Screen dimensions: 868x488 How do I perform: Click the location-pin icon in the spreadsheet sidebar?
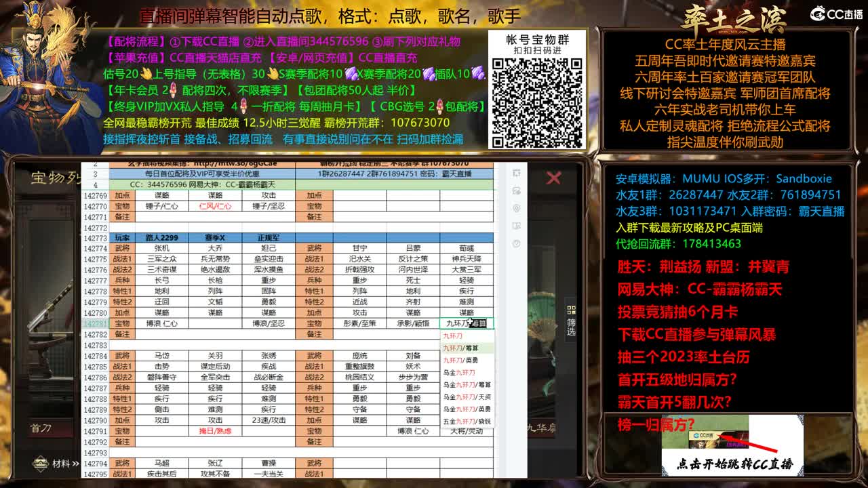pos(517,208)
